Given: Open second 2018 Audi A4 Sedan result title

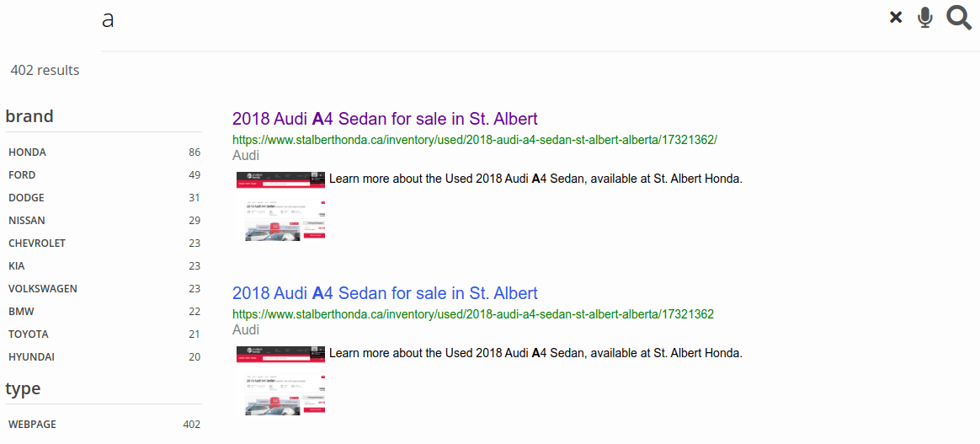Looking at the screenshot, I should pos(385,293).
